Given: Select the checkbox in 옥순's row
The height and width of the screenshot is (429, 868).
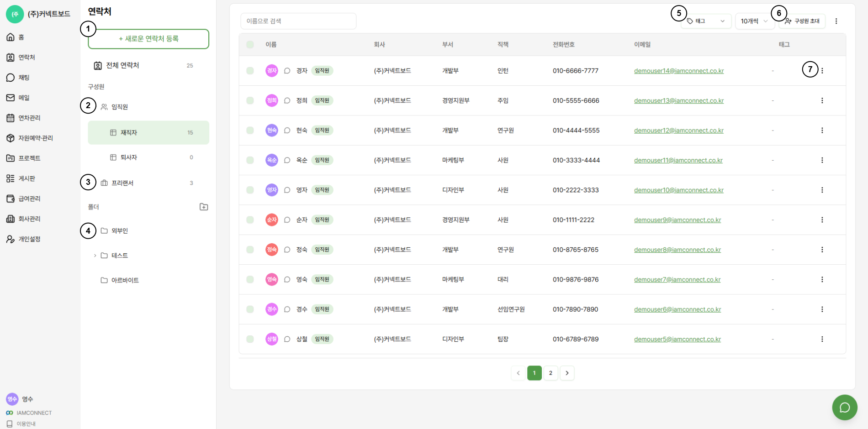Looking at the screenshot, I should (250, 160).
